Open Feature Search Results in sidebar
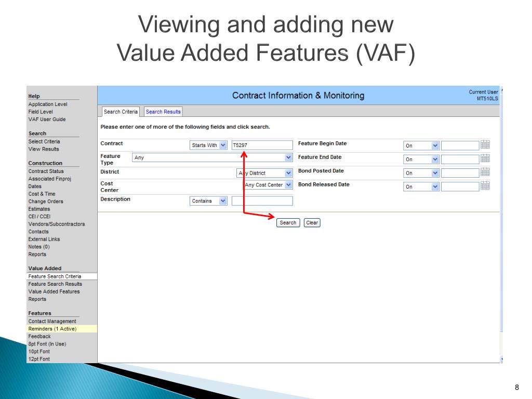Viewport: 532px width, 399px height. [x=55, y=284]
